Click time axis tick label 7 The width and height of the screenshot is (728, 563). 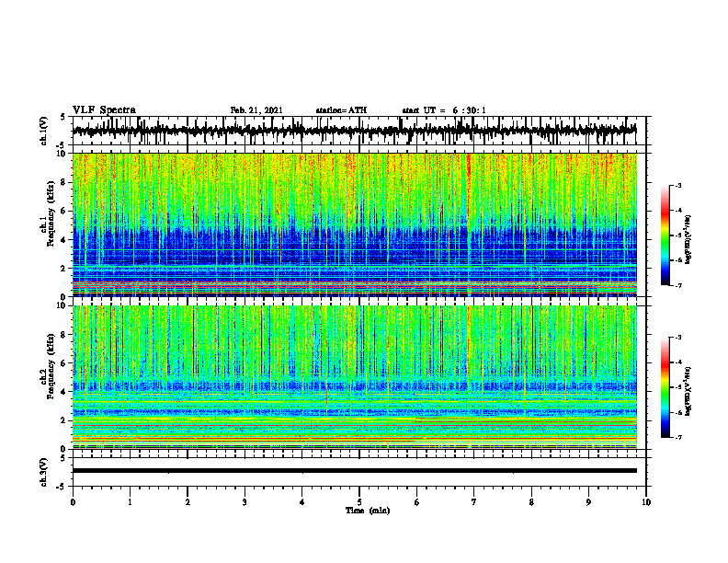click(474, 502)
